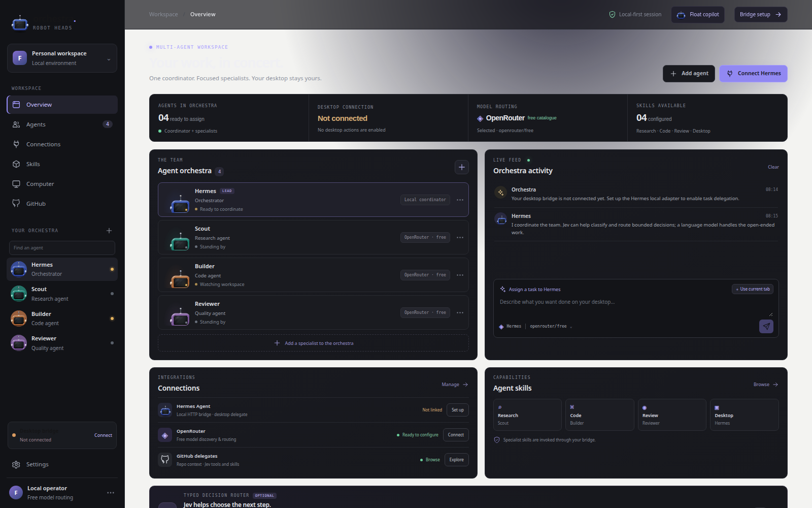Open Skills in sidebar
812x508 pixels.
pos(62,164)
